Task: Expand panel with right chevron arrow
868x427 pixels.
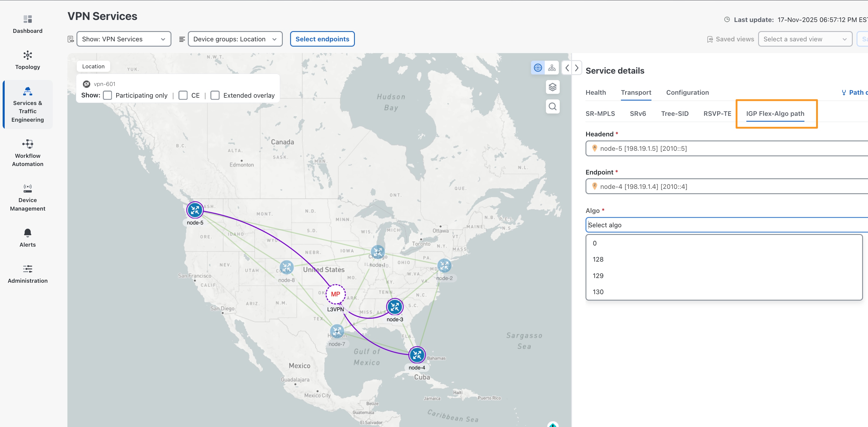Action: coord(576,68)
